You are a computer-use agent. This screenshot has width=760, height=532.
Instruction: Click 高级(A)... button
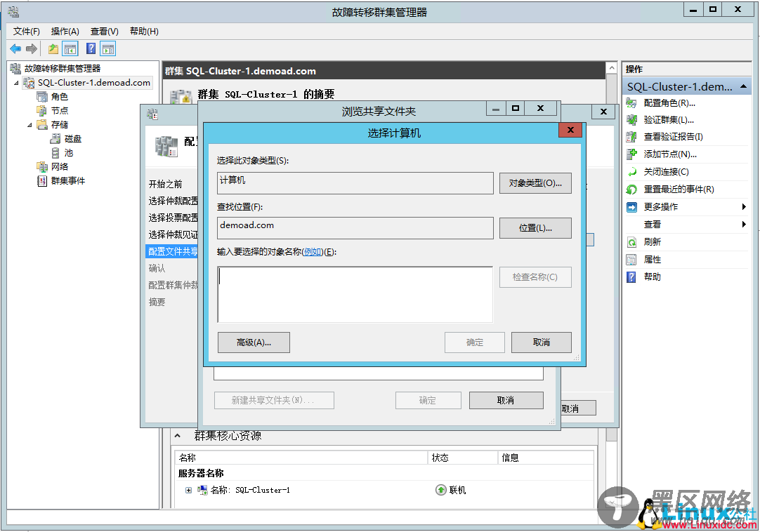(254, 343)
